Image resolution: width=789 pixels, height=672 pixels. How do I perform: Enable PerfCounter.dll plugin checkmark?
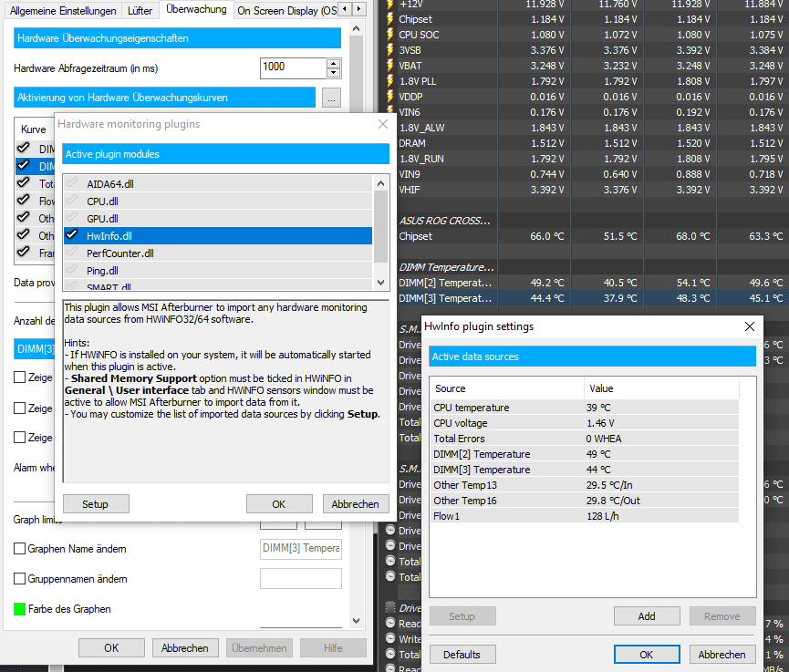click(x=72, y=253)
